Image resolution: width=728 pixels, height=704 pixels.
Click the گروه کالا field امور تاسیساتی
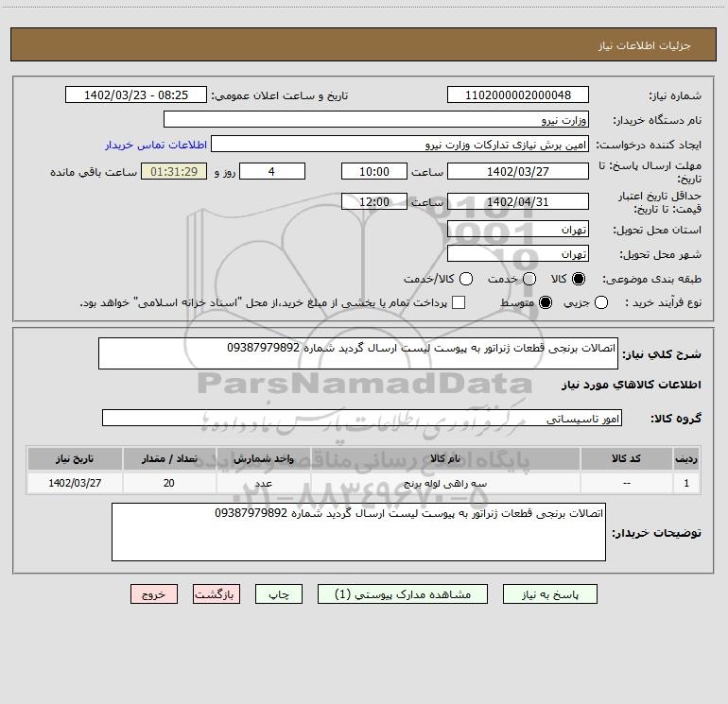pyautogui.click(x=362, y=418)
